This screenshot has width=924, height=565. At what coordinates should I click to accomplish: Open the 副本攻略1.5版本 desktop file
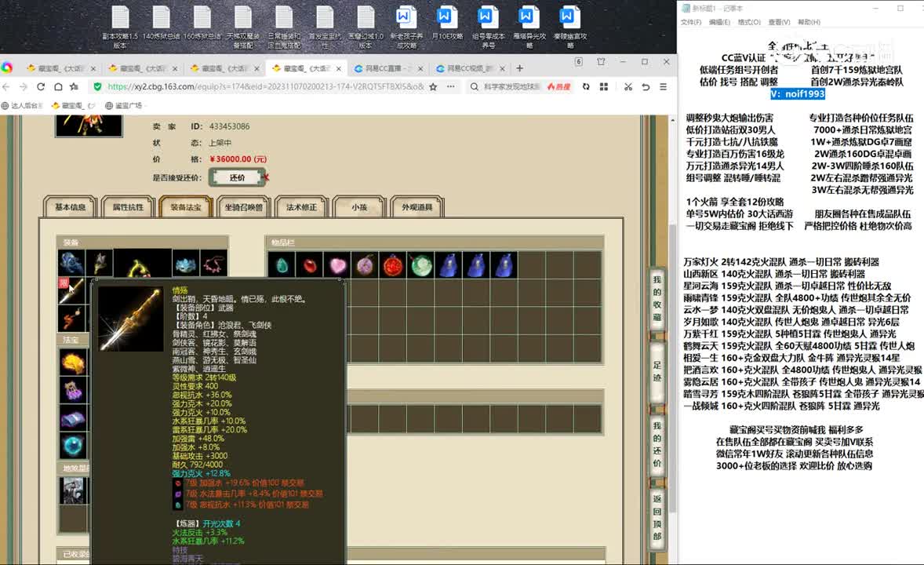120,27
